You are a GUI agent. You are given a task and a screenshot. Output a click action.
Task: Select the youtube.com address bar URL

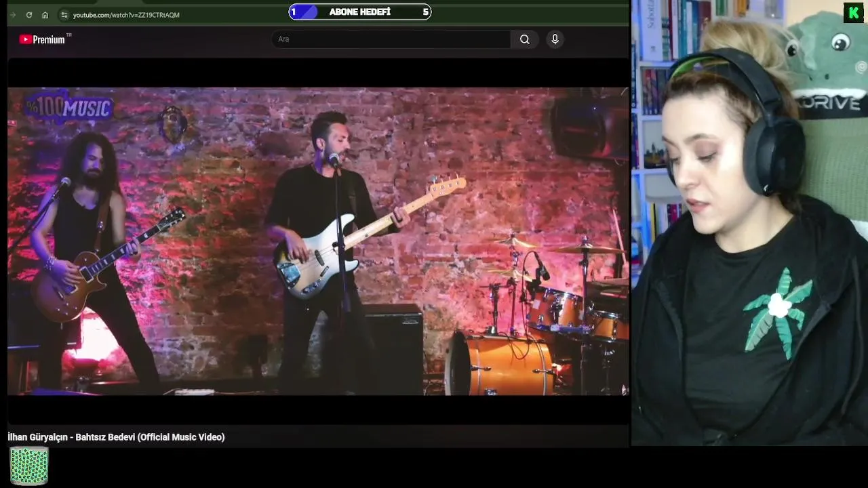click(126, 15)
